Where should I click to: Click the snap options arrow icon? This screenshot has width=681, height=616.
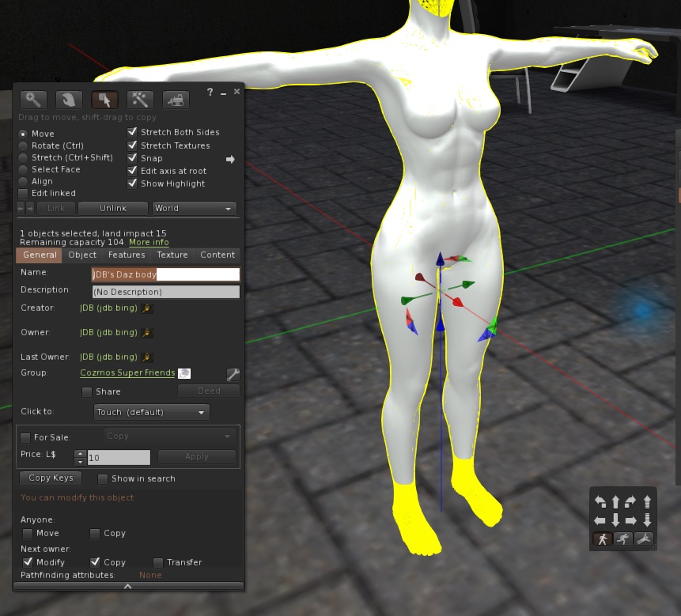(x=231, y=159)
